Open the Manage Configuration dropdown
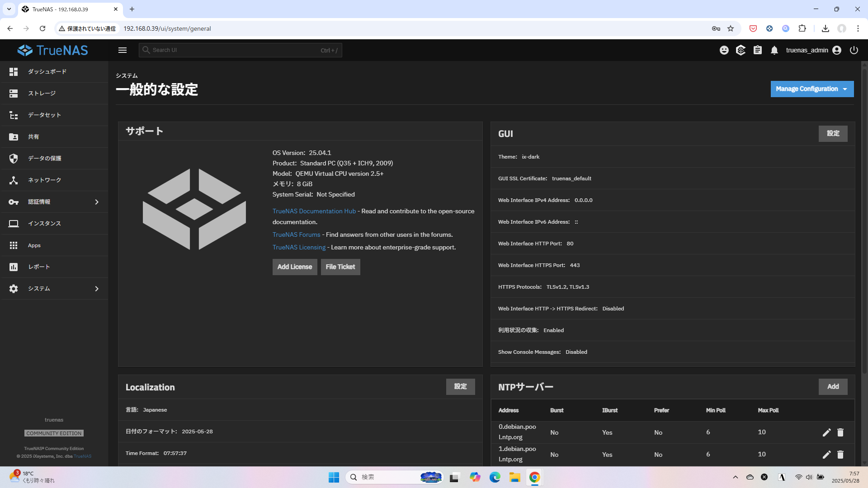The height and width of the screenshot is (488, 868). pos(812,89)
